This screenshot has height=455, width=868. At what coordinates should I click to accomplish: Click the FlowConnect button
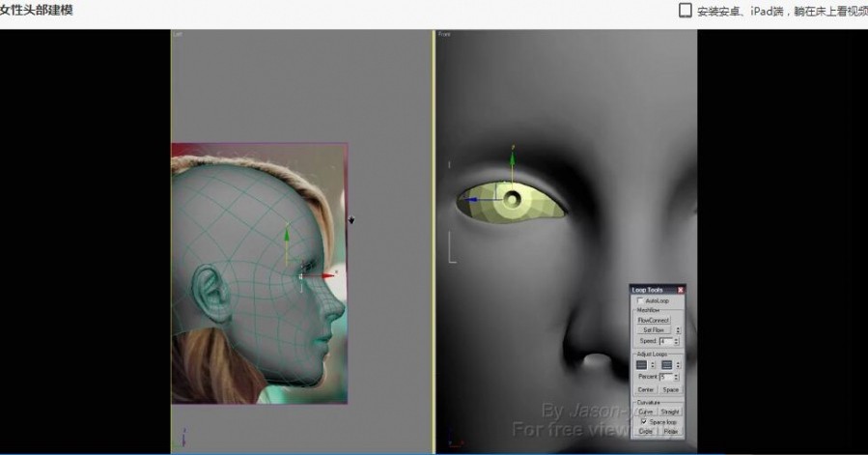click(654, 321)
